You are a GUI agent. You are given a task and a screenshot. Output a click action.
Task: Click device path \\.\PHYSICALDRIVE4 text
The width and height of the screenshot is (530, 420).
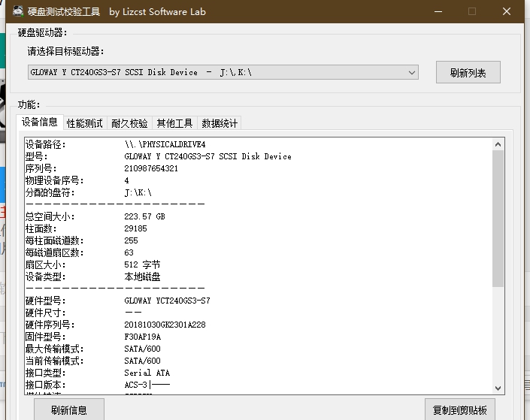point(165,144)
